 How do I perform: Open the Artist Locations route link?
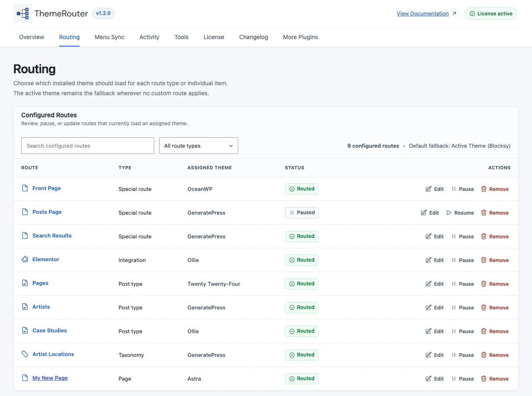pyautogui.click(x=53, y=354)
